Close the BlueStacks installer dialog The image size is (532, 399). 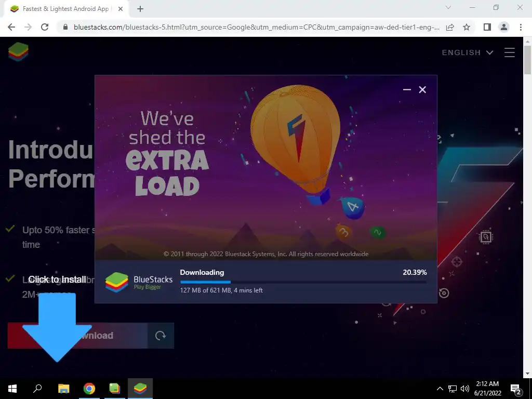pos(422,89)
